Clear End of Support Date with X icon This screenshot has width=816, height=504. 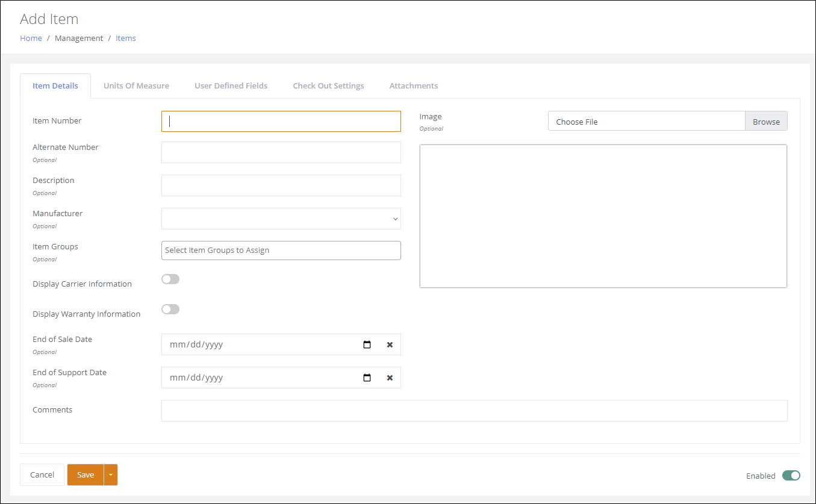coord(390,378)
